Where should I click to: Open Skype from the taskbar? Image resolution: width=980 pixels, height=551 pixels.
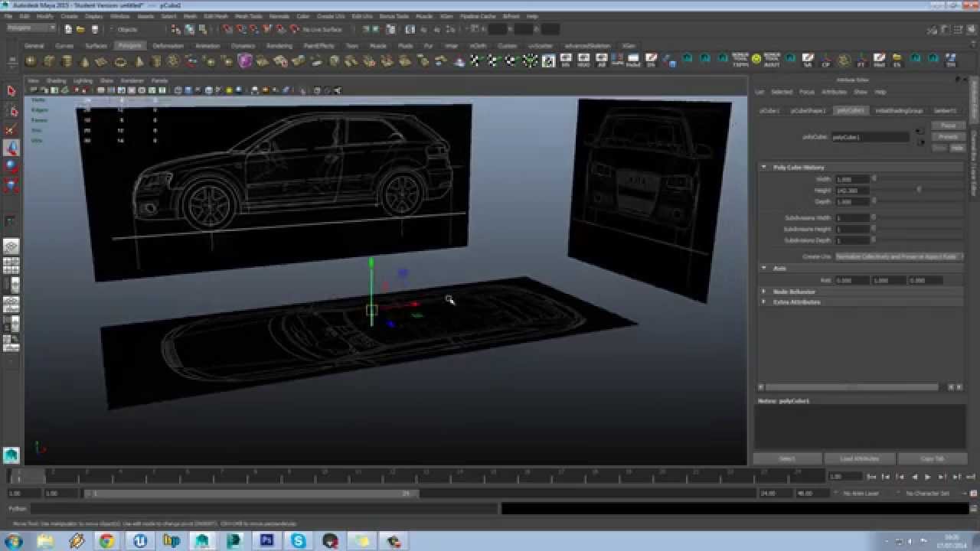click(x=298, y=541)
